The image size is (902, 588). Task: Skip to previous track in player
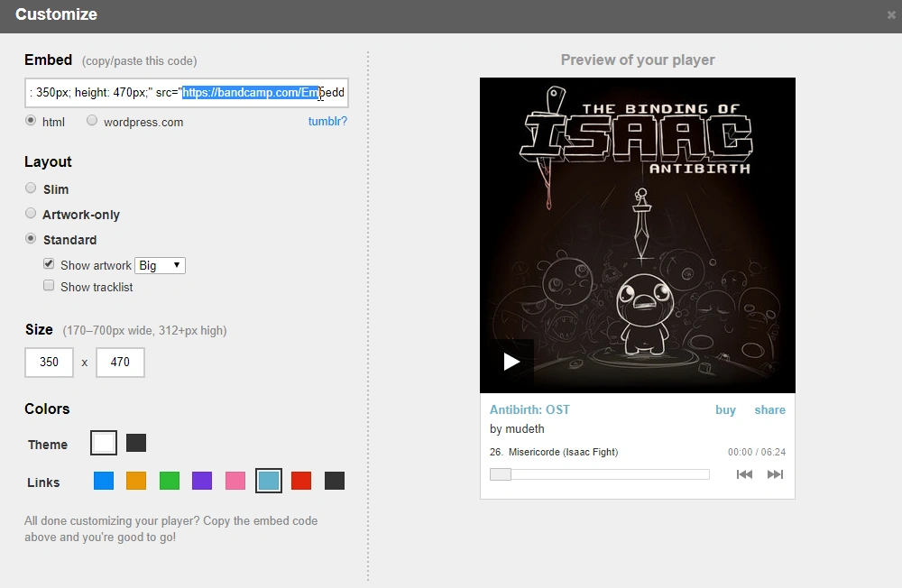click(x=744, y=474)
